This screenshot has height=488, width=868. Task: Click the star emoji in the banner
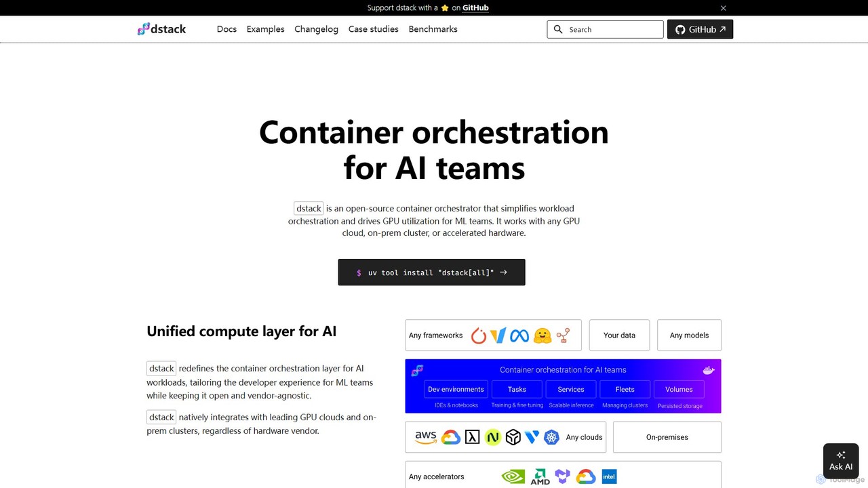pyautogui.click(x=445, y=8)
